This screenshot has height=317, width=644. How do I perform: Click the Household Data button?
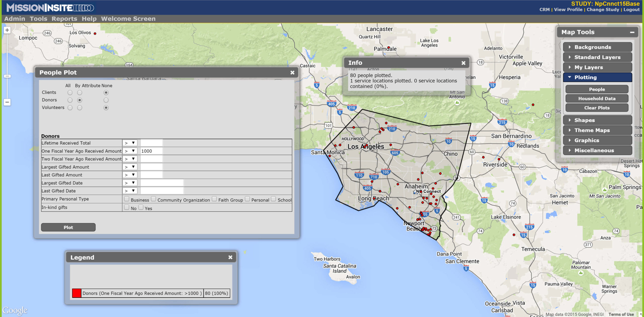click(x=597, y=99)
